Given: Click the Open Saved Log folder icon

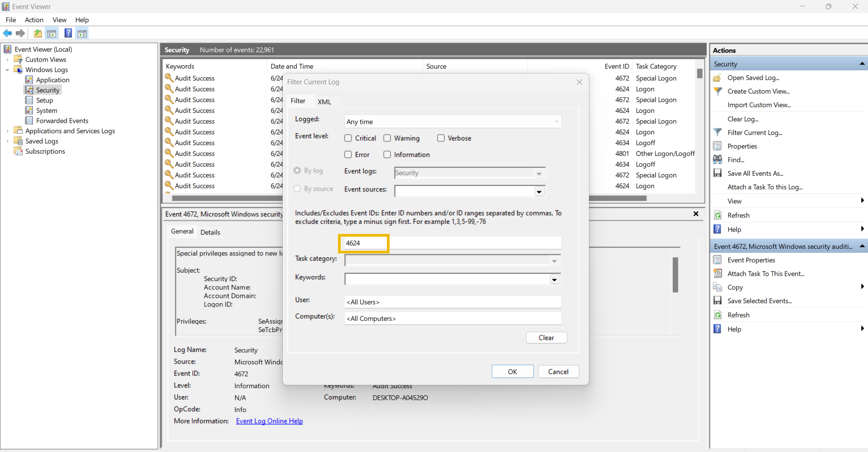Looking at the screenshot, I should 718,78.
